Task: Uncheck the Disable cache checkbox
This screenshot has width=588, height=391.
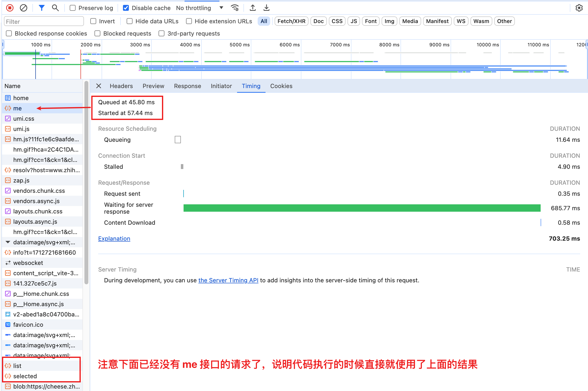Action: tap(126, 8)
